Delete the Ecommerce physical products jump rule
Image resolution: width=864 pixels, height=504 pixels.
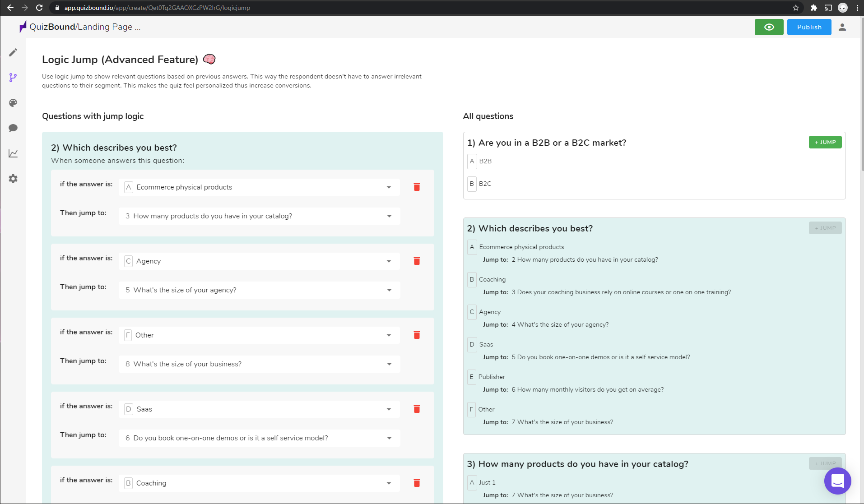click(x=417, y=187)
